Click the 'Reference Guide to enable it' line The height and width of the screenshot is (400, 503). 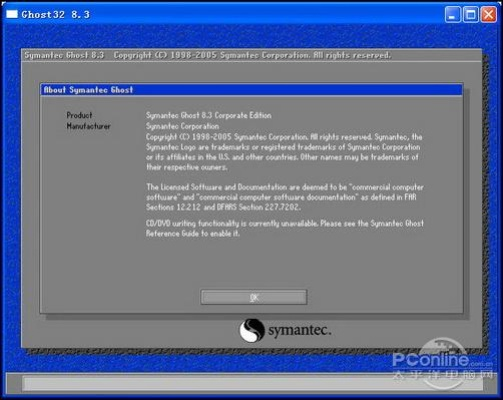pos(193,233)
